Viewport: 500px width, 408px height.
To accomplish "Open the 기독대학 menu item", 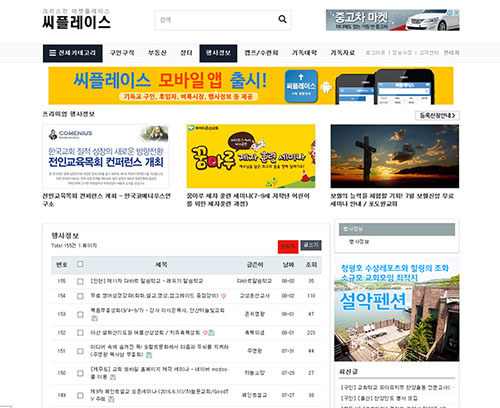I will point(304,53).
